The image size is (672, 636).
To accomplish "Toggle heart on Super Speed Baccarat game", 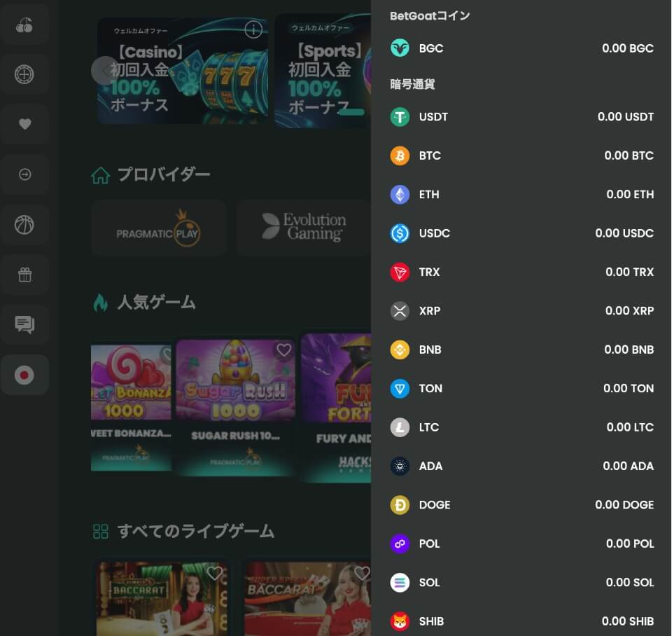I will coord(362,574).
